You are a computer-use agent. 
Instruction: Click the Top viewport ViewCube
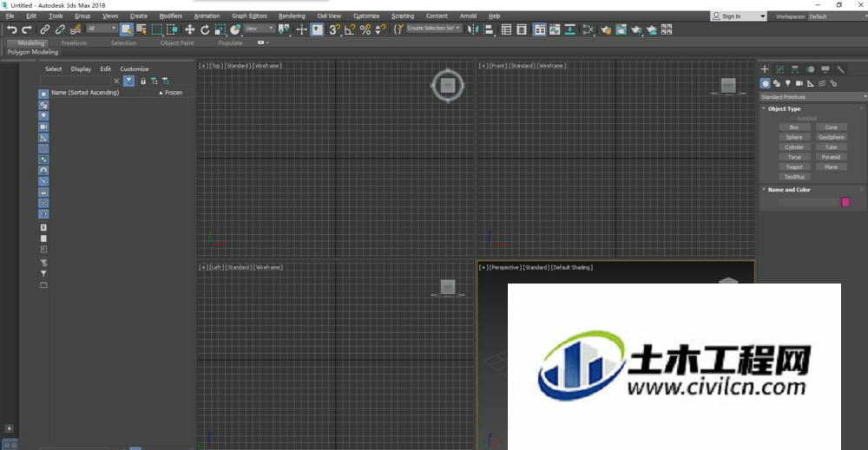[448, 85]
